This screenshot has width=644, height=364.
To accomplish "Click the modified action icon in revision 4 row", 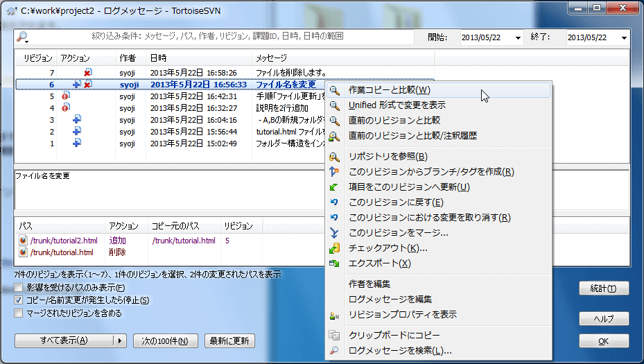I will tap(66, 108).
